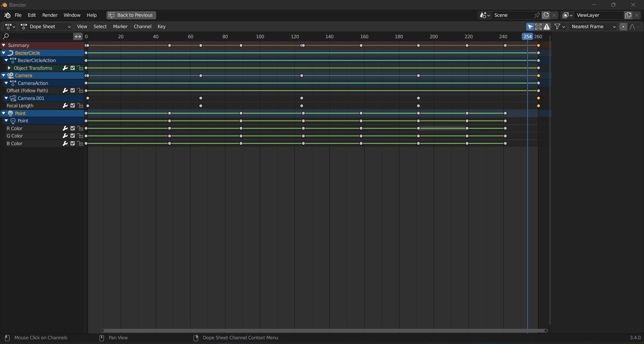The width and height of the screenshot is (644, 344).
Task: Toggle the channel search invert arrows
Action: point(78,37)
